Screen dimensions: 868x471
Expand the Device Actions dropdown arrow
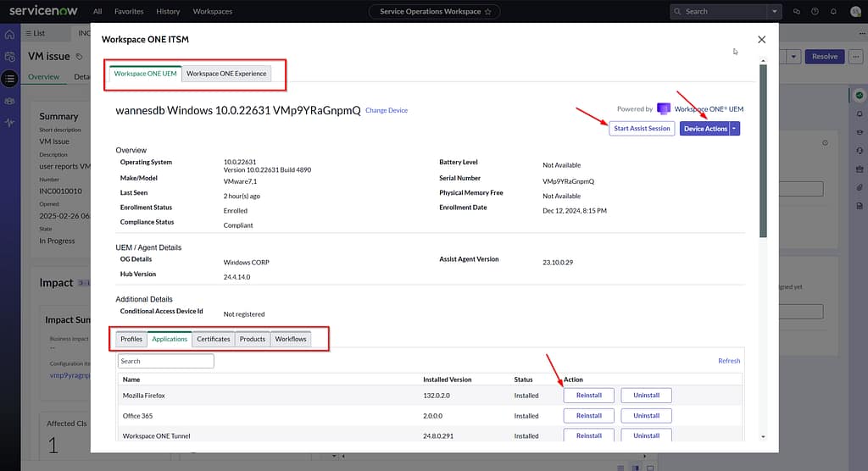(x=735, y=129)
